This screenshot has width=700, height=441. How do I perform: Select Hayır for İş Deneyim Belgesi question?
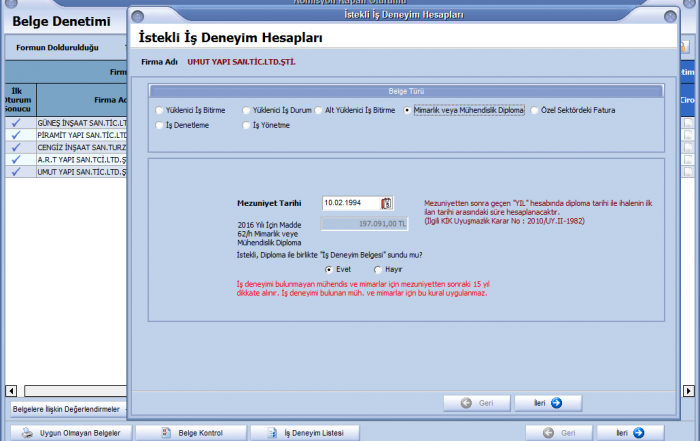click(x=378, y=269)
